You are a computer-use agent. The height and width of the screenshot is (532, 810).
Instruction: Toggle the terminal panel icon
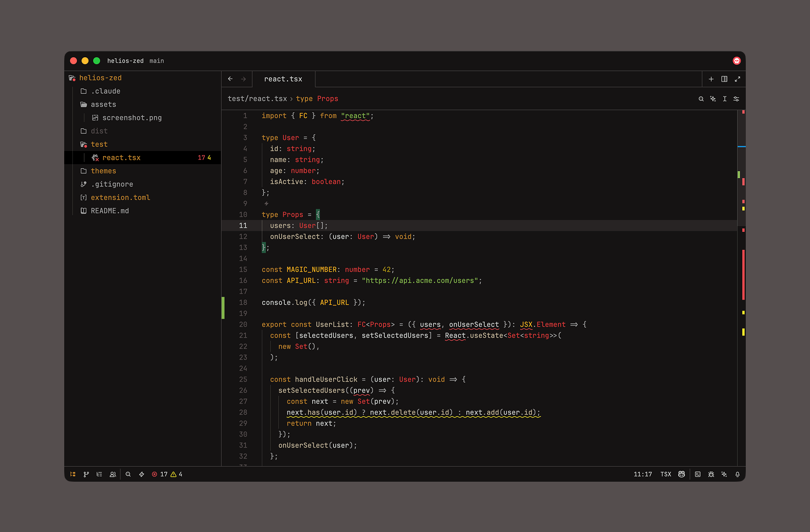698,474
